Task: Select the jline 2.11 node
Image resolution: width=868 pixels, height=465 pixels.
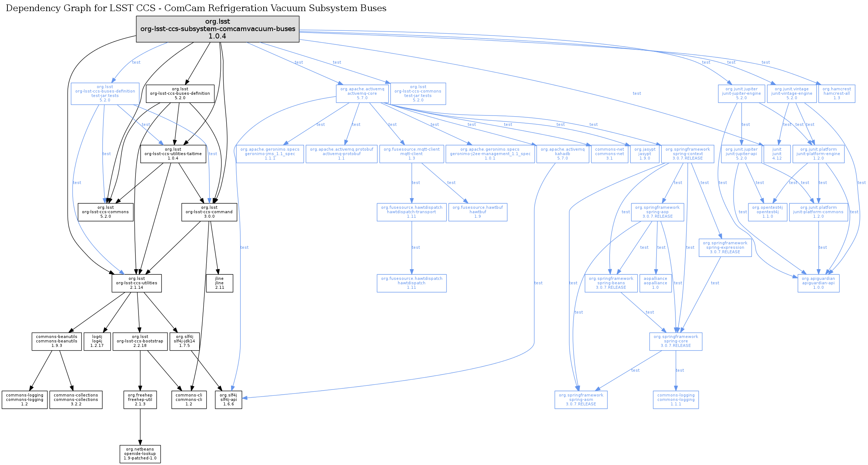Action: click(219, 283)
